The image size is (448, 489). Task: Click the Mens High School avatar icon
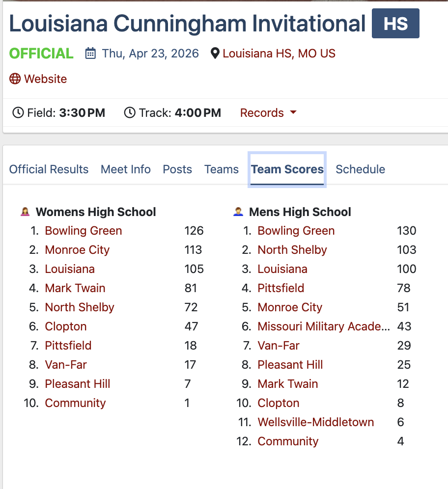238,212
